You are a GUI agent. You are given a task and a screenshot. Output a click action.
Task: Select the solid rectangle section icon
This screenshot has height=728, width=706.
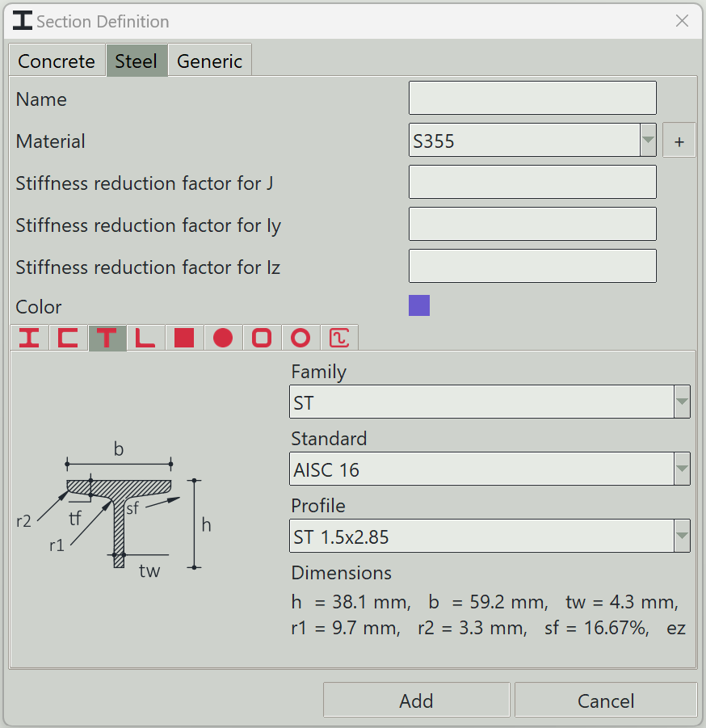[184, 338]
